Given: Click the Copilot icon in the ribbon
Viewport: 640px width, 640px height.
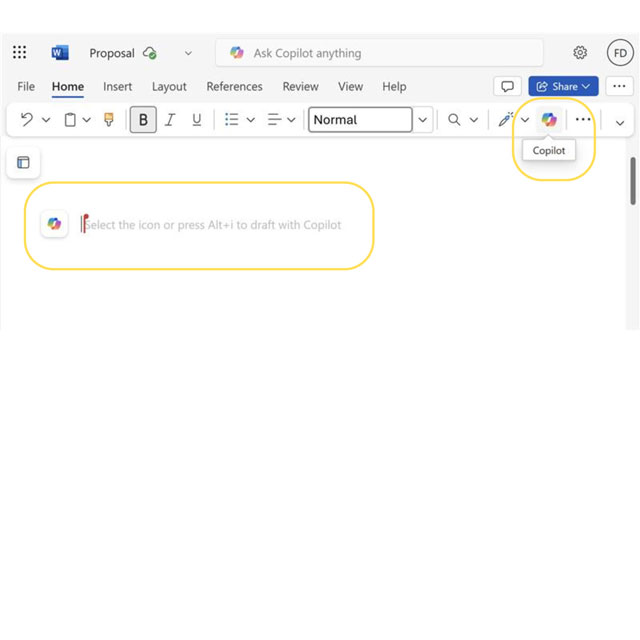Looking at the screenshot, I should [548, 120].
